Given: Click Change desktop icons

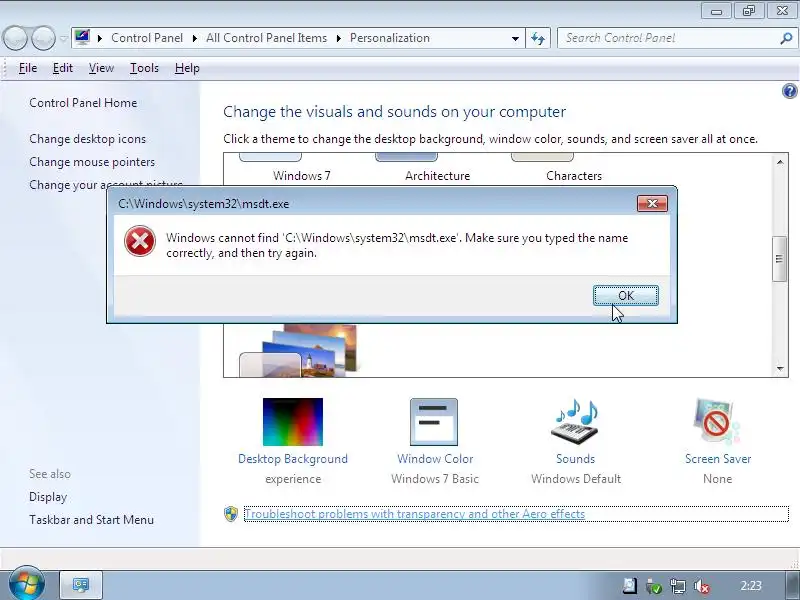Looking at the screenshot, I should (87, 139).
